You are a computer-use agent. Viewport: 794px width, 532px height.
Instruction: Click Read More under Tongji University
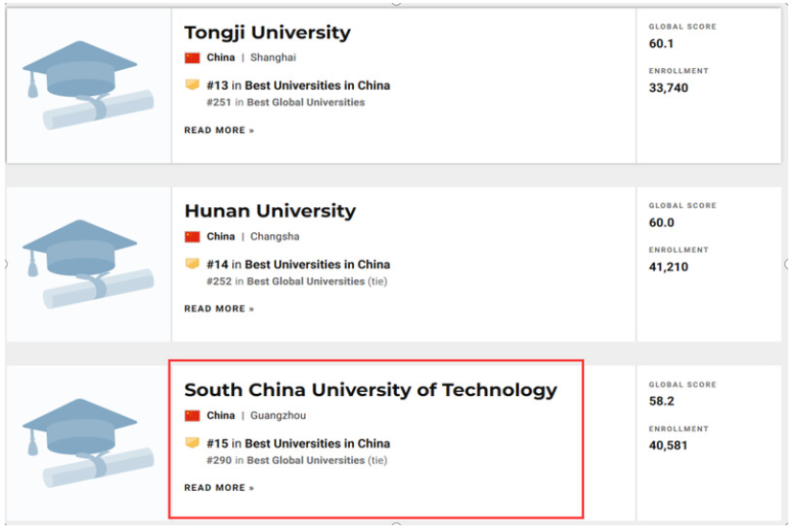click(219, 130)
